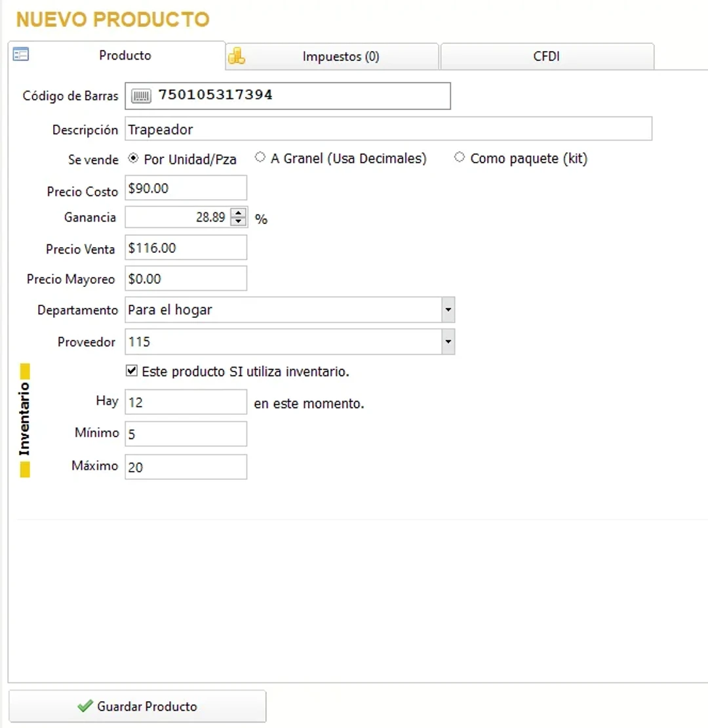This screenshot has width=708, height=728.
Task: Switch to the Impuestos (0) tab
Action: [x=340, y=56]
